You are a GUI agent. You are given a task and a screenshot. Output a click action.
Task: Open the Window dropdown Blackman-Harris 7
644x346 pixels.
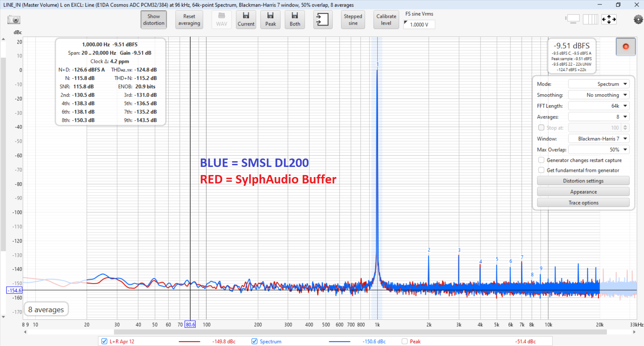(599, 139)
